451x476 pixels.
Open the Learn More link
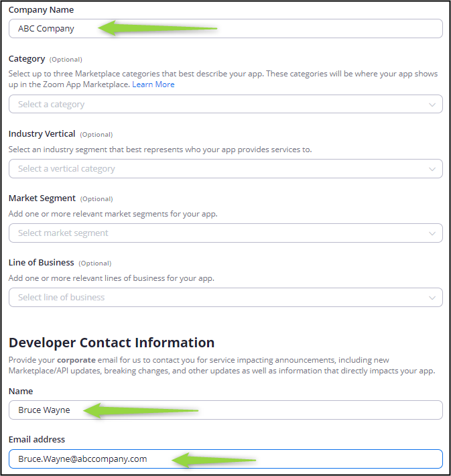(x=153, y=84)
